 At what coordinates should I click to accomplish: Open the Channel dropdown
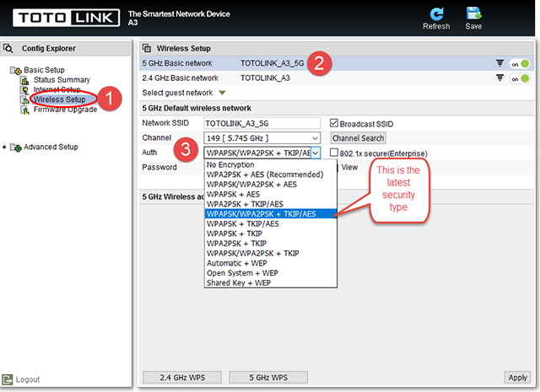tap(262, 138)
